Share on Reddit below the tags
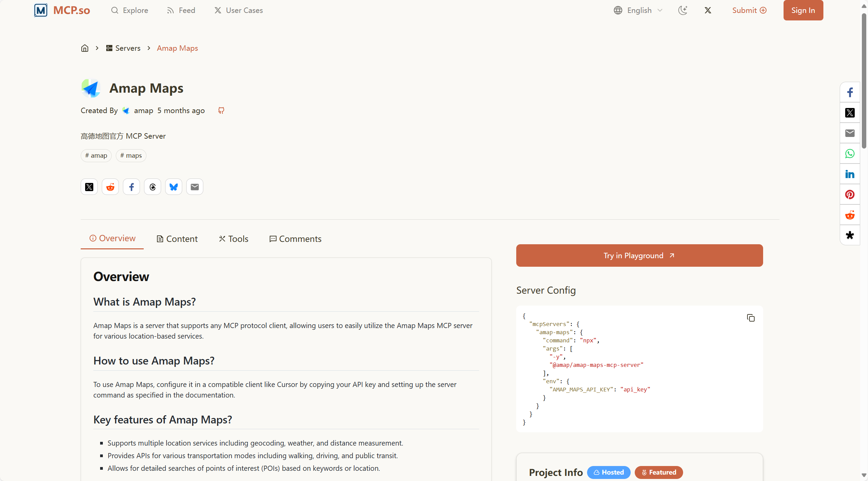Screen dimensions: 868x481 [110, 187]
